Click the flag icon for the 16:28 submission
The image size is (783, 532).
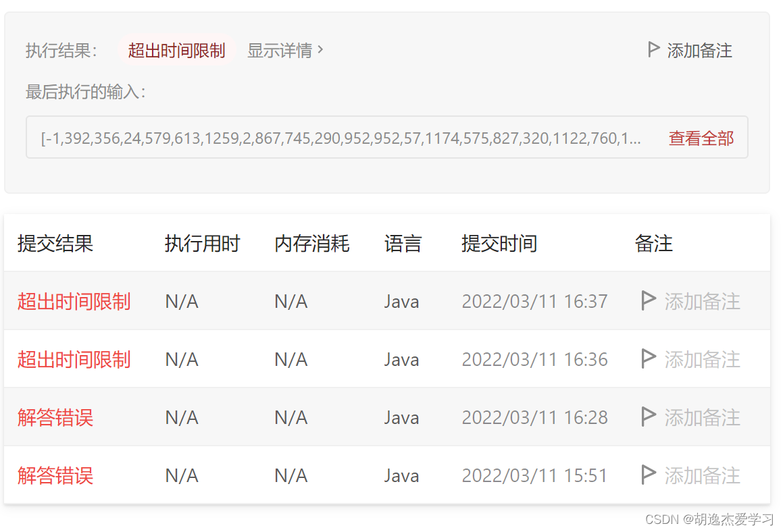(x=648, y=417)
